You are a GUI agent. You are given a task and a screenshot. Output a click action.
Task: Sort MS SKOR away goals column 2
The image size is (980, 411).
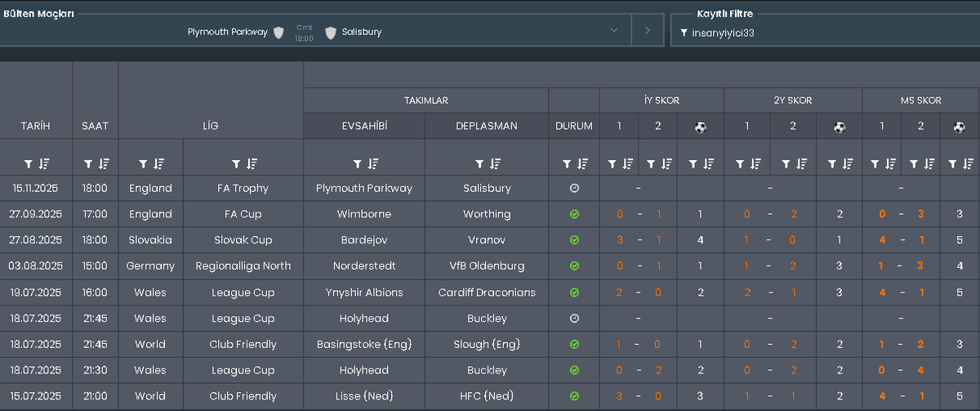[929, 163]
